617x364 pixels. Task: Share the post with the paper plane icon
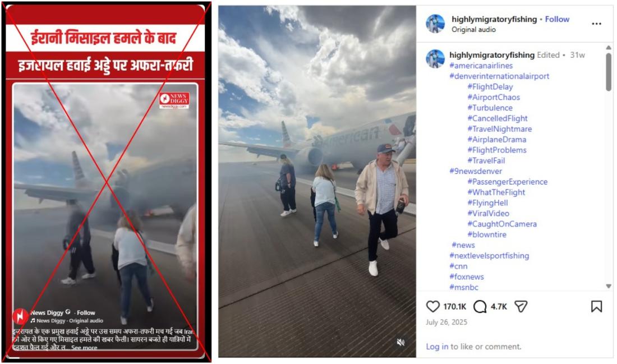[x=521, y=307]
